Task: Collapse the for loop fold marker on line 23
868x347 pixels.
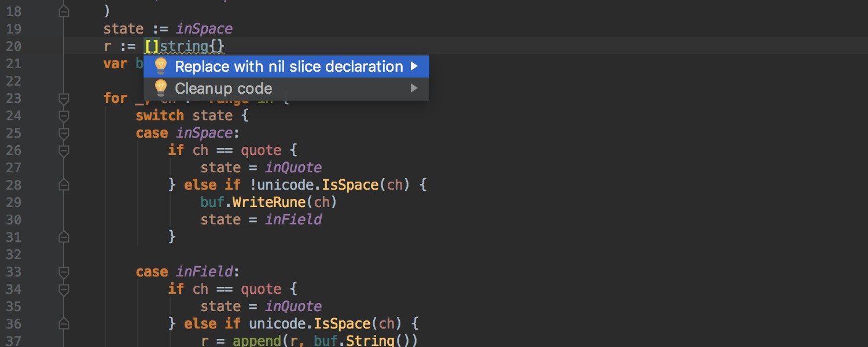Action: tap(64, 98)
